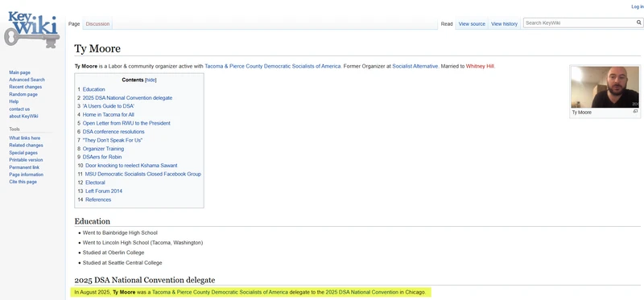Open Random page link
Screen dimensions: 644x300
click(23, 94)
